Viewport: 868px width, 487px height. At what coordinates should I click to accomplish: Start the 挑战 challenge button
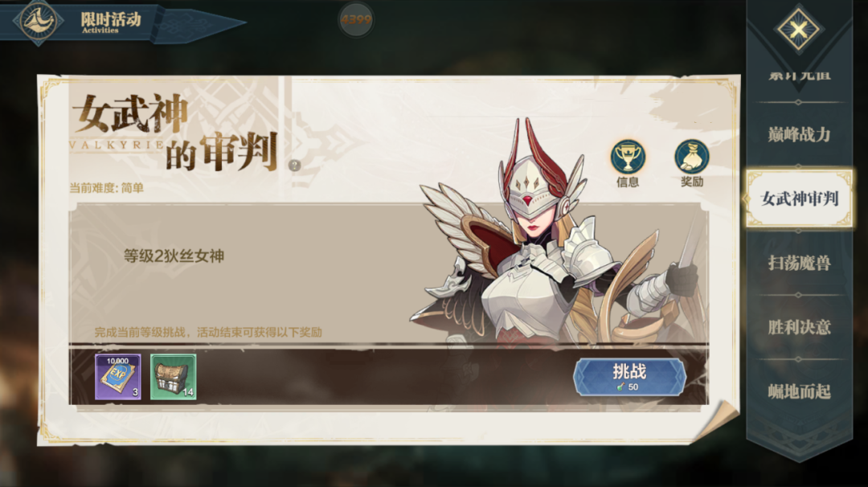pyautogui.click(x=629, y=377)
